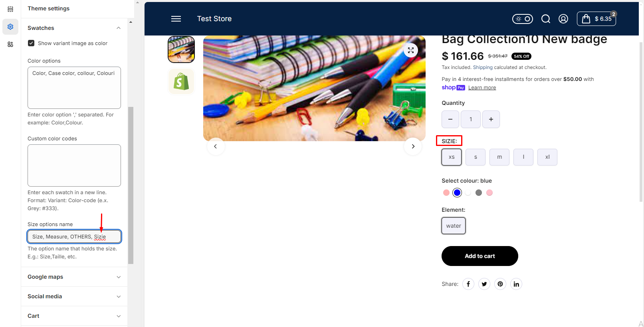Open the Learn more link
This screenshot has height=327, width=644.
point(482,88)
